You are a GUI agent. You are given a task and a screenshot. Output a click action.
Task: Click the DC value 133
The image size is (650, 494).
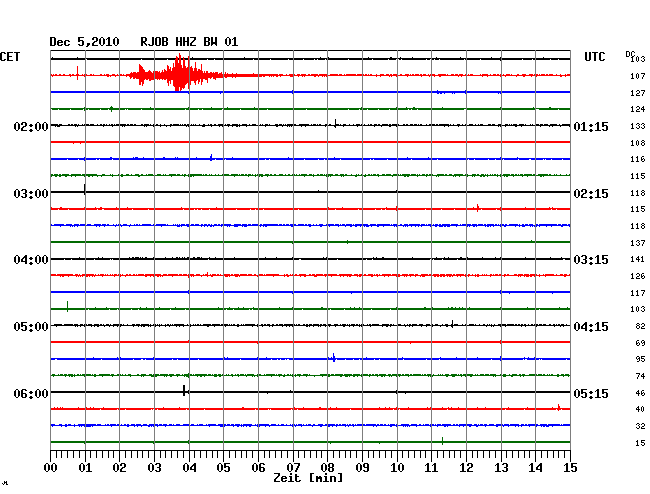tap(638, 126)
